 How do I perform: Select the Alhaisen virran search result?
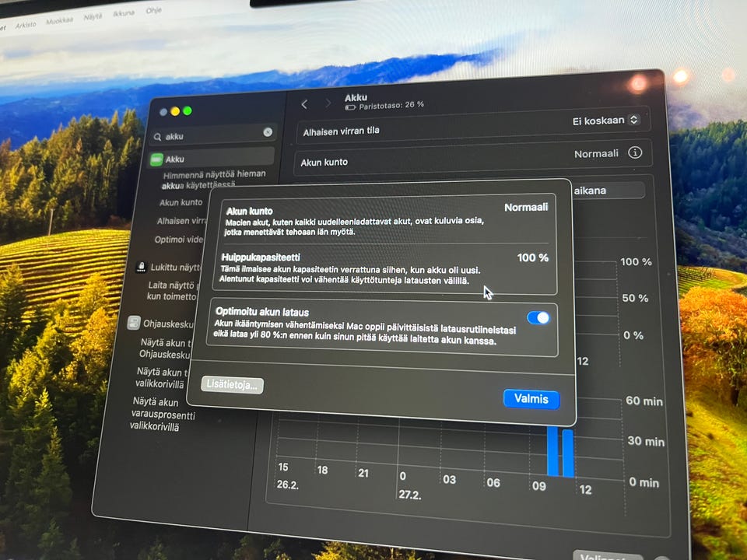coord(181,221)
